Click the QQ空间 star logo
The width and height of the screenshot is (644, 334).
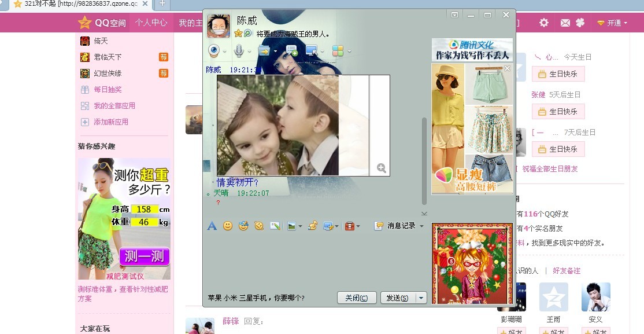point(102,23)
